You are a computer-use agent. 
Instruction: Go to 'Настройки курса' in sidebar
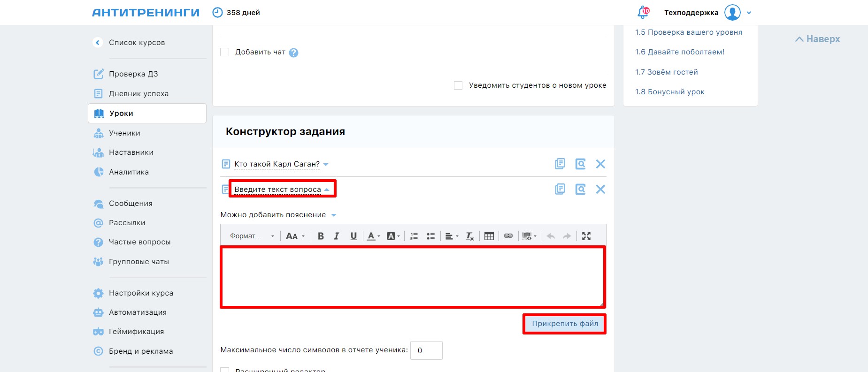(x=141, y=293)
